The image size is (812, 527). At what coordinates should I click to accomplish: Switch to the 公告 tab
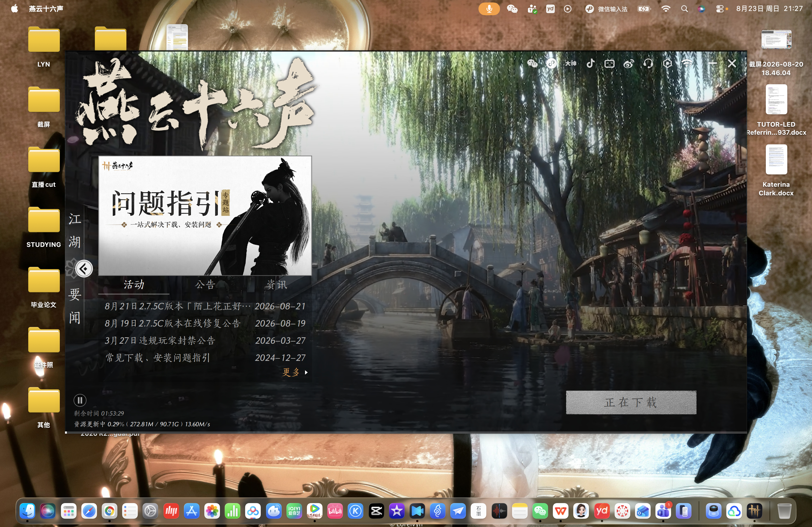pos(205,285)
